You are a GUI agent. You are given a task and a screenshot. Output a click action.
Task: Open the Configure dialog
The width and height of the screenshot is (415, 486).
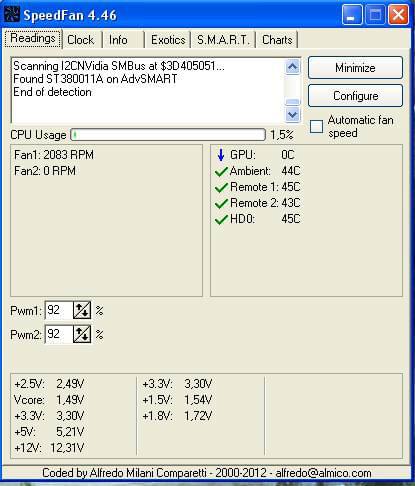[355, 96]
